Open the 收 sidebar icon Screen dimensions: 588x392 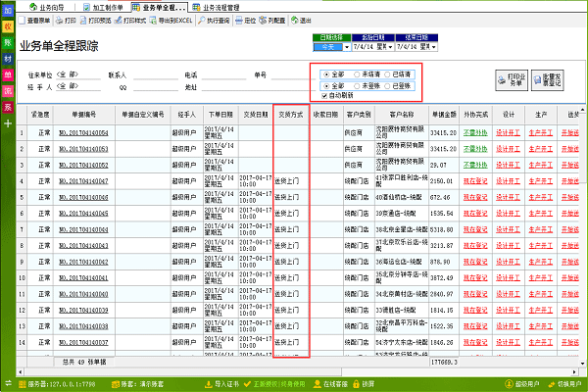pos(8,26)
